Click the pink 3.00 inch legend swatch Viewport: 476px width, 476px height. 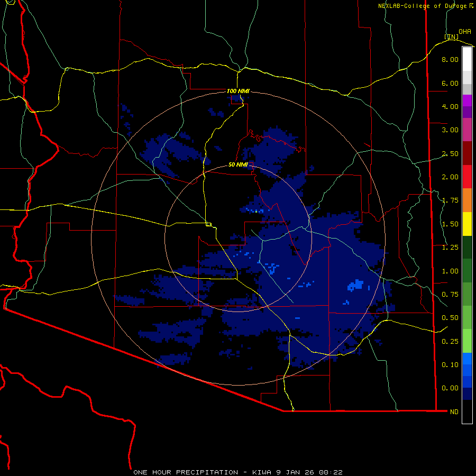coord(467,130)
